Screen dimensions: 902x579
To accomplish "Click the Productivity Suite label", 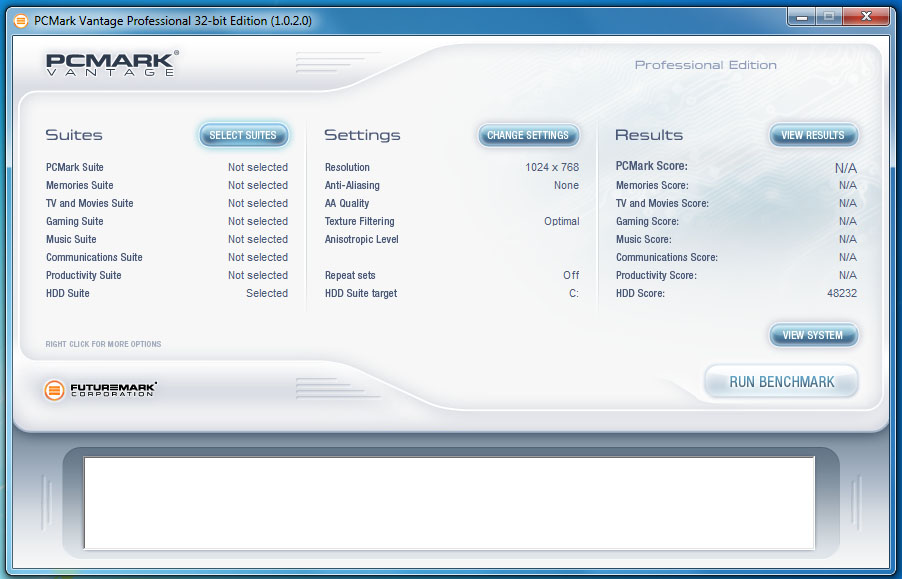I will (x=84, y=275).
